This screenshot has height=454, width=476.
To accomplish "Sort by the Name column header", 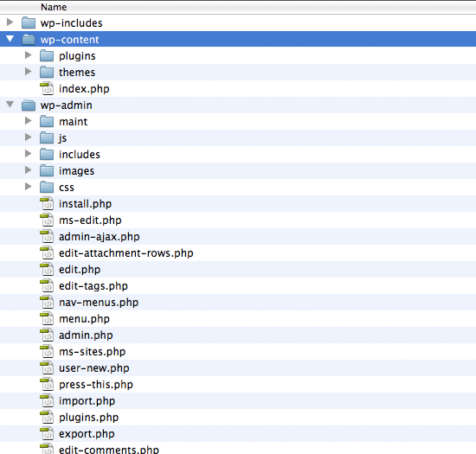I will (54, 7).
